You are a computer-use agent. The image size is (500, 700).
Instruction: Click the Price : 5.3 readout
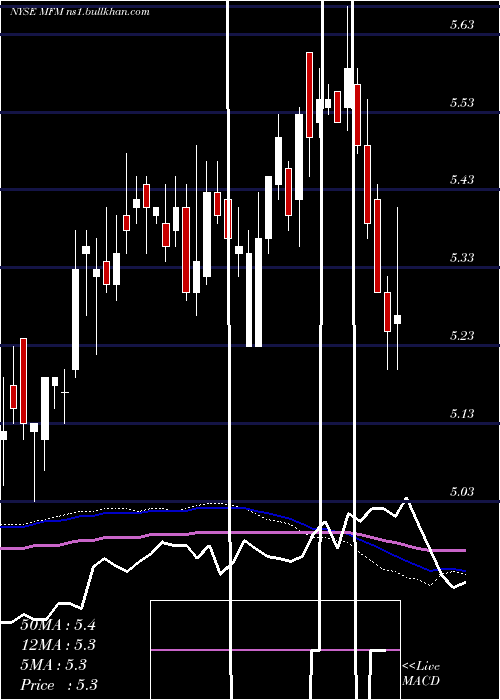pyautogui.click(x=59, y=685)
